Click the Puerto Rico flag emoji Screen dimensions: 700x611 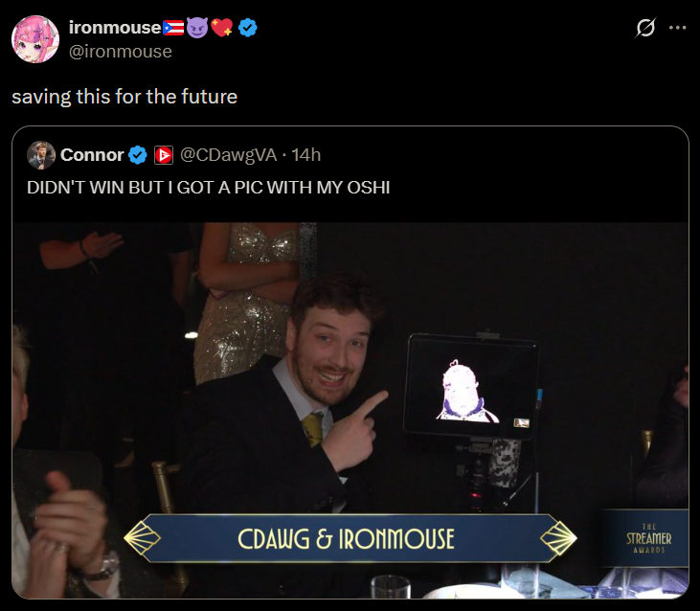[x=173, y=28]
